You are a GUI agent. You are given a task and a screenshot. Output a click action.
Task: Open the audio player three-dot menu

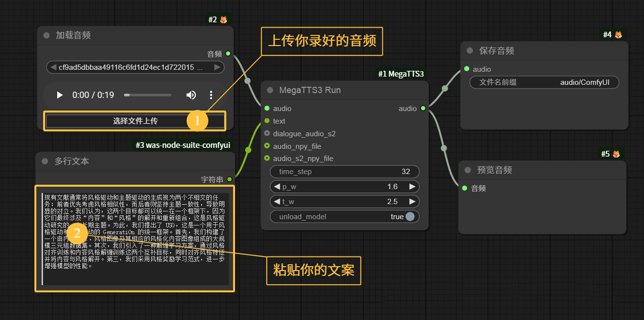[x=211, y=95]
